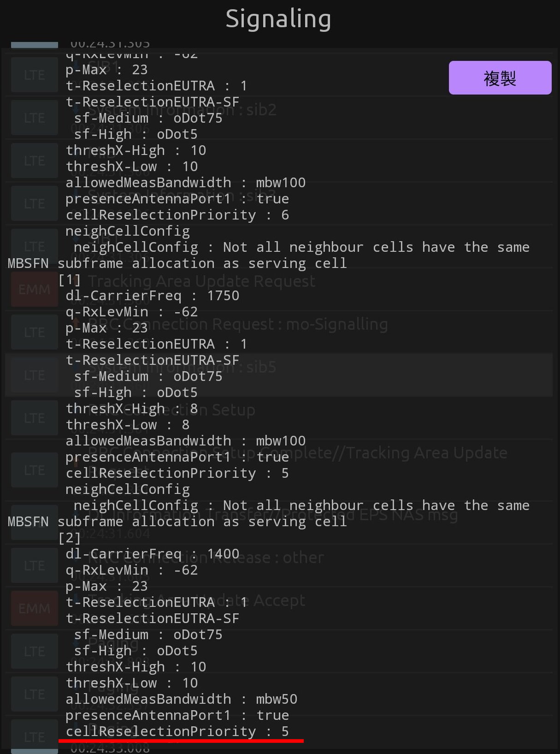Open the Tracking Area Update Request message
The image size is (560, 754).
201,281
